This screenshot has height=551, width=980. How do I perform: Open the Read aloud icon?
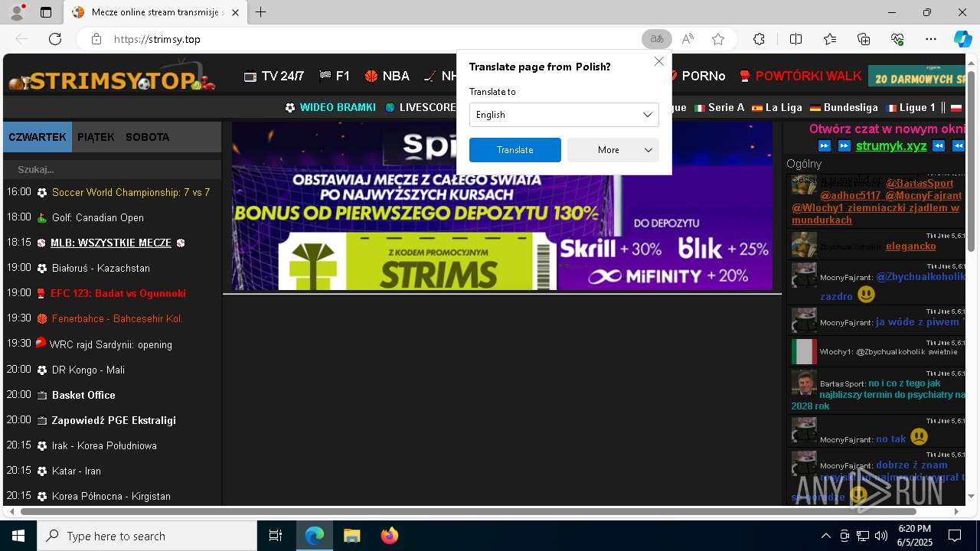click(688, 39)
